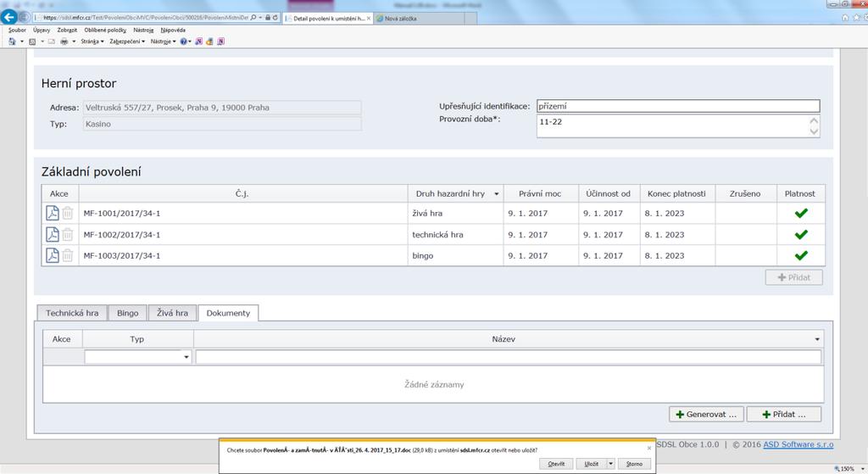The height and width of the screenshot is (474, 868).
Task: Click down arrow of Provozní doba scrollbar
Action: pos(814,131)
